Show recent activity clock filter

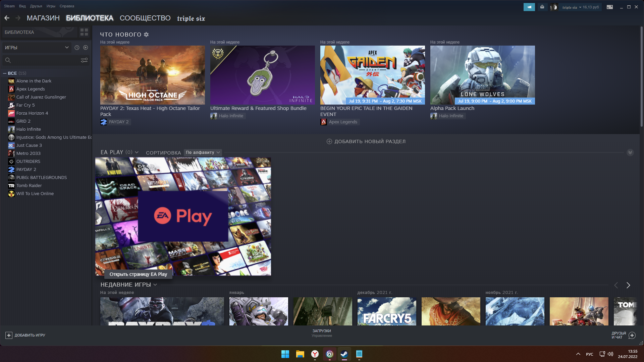coord(77,48)
